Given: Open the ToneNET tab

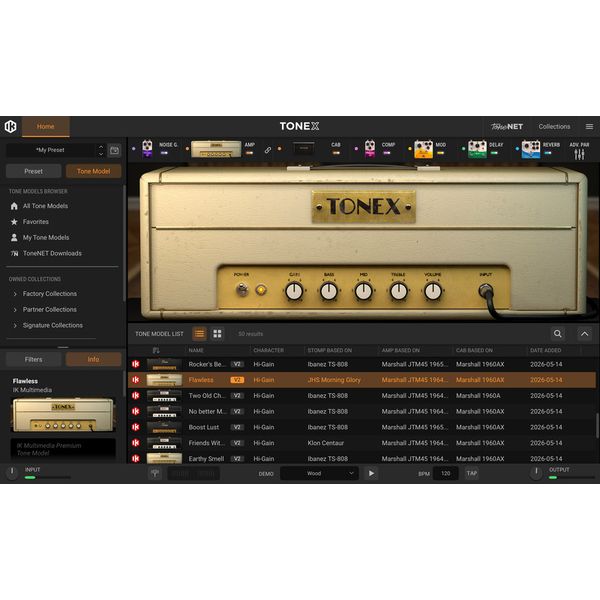Looking at the screenshot, I should [507, 126].
